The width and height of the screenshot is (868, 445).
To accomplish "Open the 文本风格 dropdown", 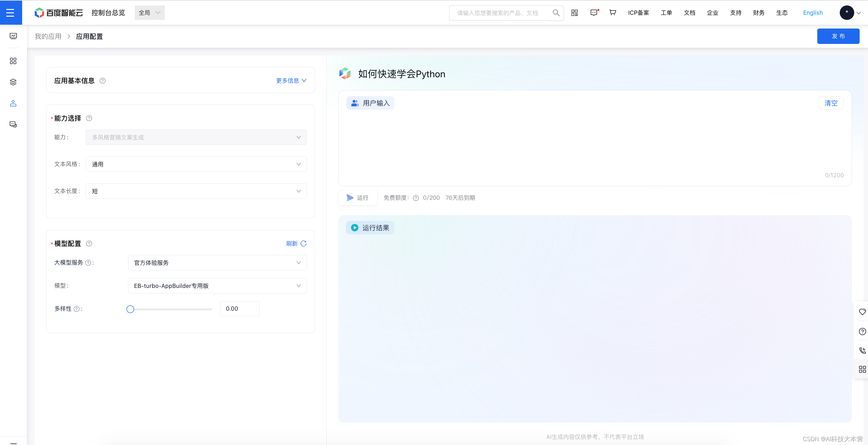I will (x=196, y=164).
